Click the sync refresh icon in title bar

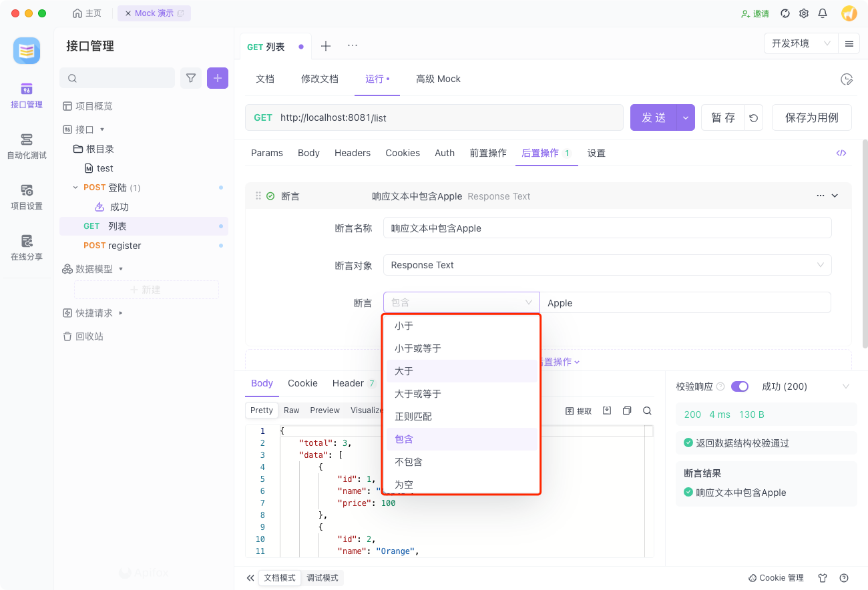(x=785, y=13)
